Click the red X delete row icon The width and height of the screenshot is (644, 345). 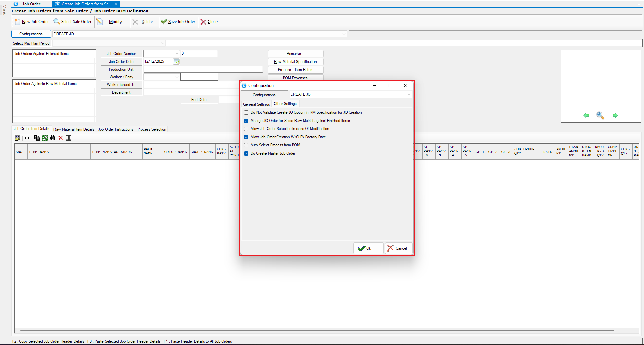61,138
